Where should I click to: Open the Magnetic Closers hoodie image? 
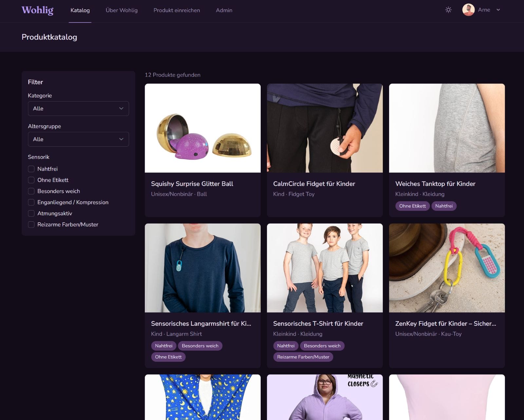(x=325, y=397)
